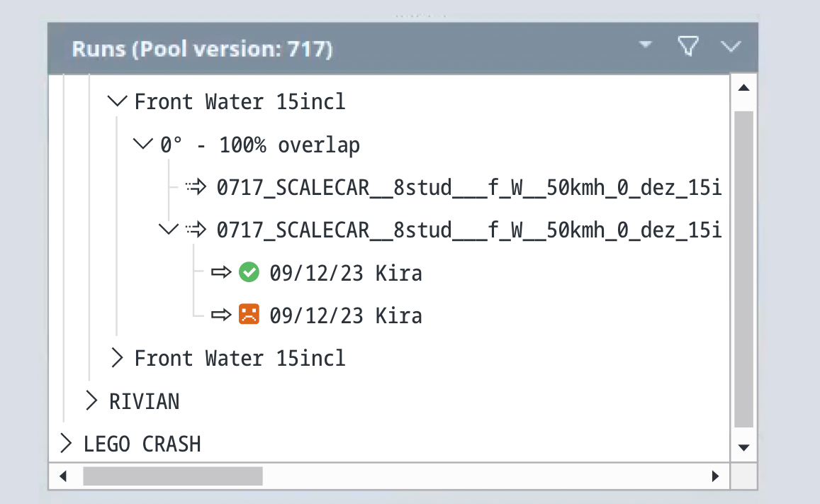Click the orange sad-face failed status icon
The image size is (820, 504).
coord(249,315)
